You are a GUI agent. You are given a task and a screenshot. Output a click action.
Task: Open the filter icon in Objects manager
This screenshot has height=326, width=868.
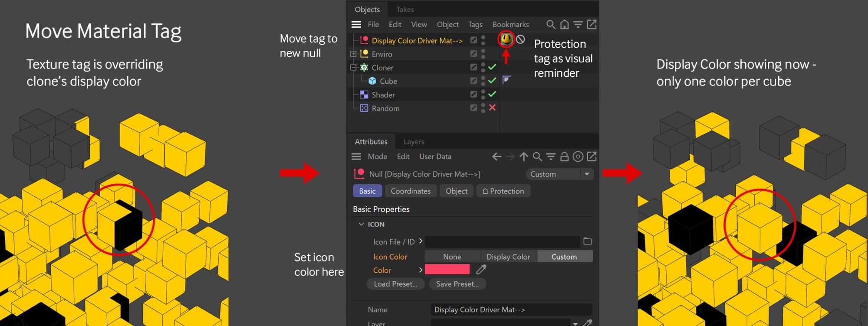pyautogui.click(x=578, y=24)
